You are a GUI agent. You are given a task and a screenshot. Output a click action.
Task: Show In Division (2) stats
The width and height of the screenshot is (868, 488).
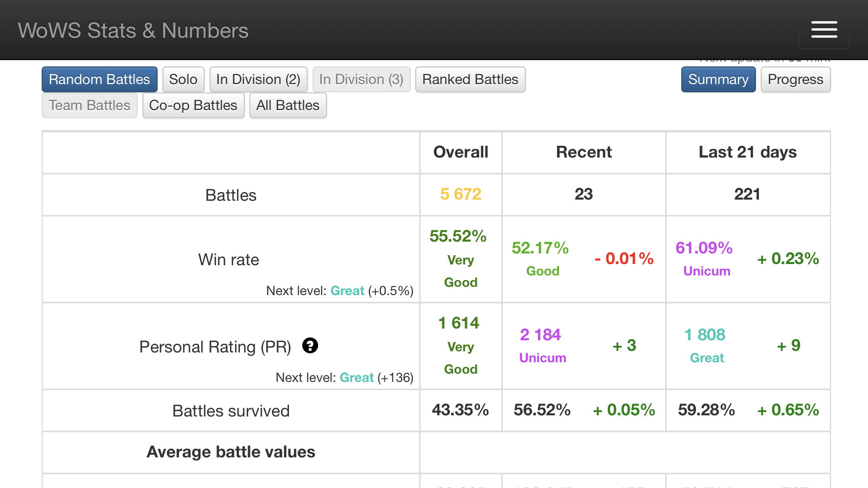258,79
